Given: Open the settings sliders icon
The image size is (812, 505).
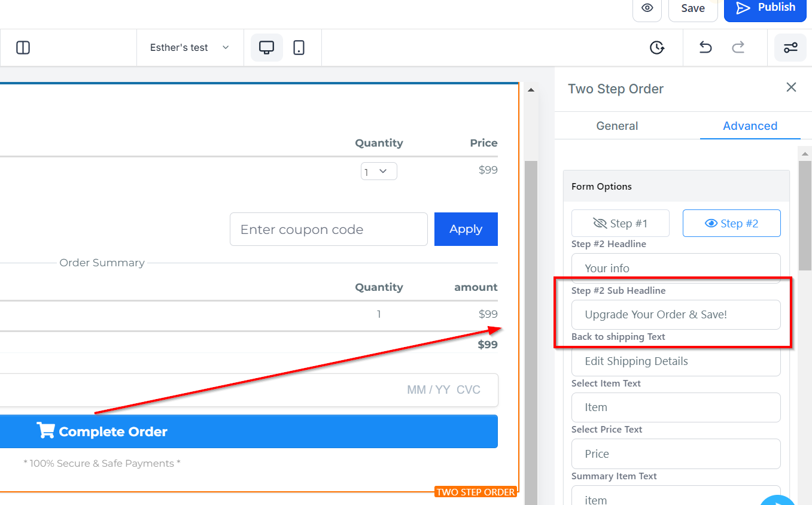Looking at the screenshot, I should click(790, 47).
